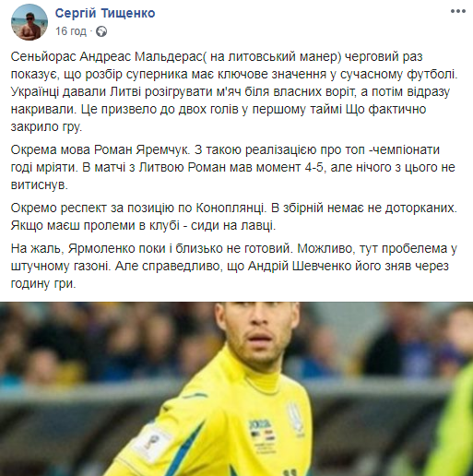Click the phrase 'сиди на лавці'
Viewport: 473px width, 476px height.
click(x=233, y=226)
